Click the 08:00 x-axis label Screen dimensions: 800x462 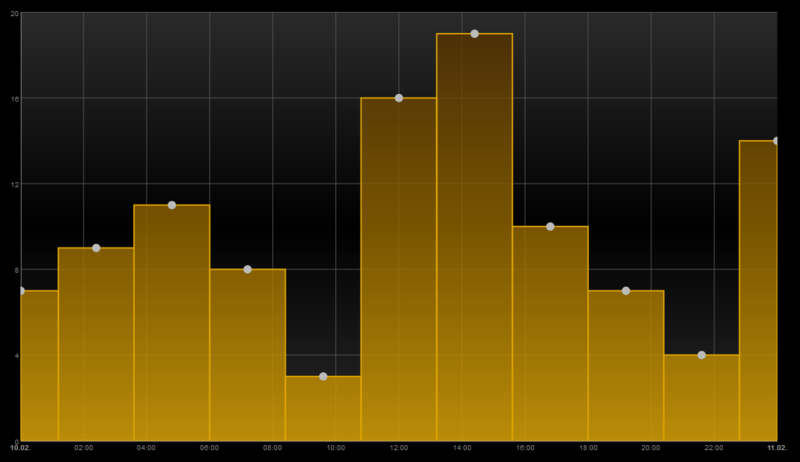272,448
